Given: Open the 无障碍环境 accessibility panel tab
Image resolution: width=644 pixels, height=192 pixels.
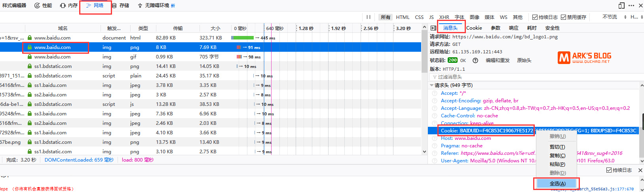Looking at the screenshot, I should 156,6.
